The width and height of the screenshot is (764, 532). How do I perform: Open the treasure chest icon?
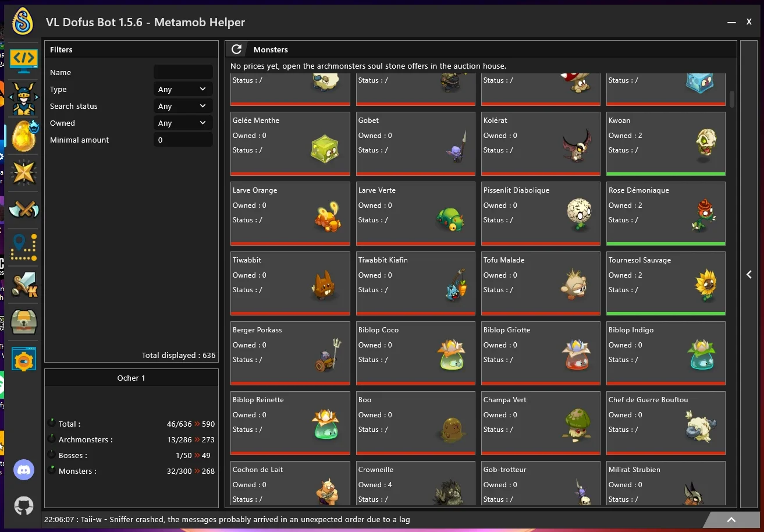tap(24, 321)
